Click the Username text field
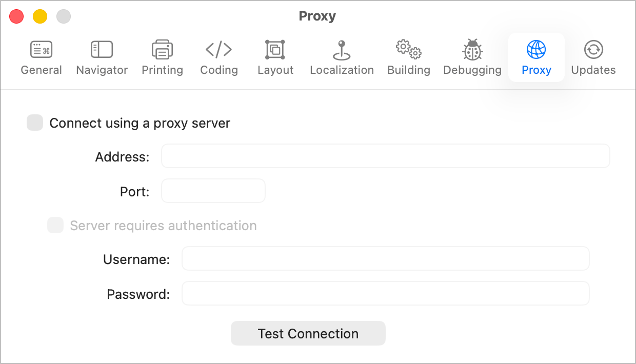Screen dimensions: 636x364 tap(385, 258)
